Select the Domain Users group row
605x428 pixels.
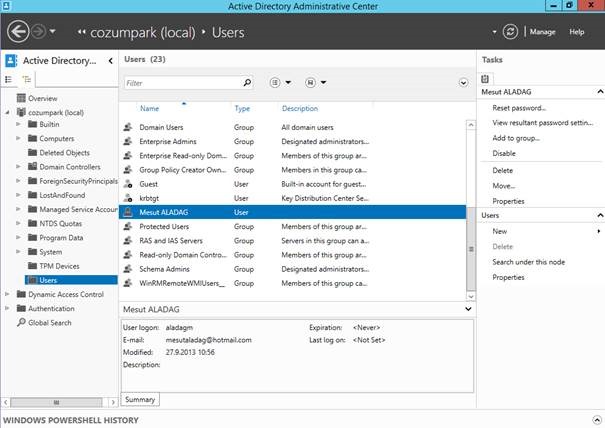[292, 127]
